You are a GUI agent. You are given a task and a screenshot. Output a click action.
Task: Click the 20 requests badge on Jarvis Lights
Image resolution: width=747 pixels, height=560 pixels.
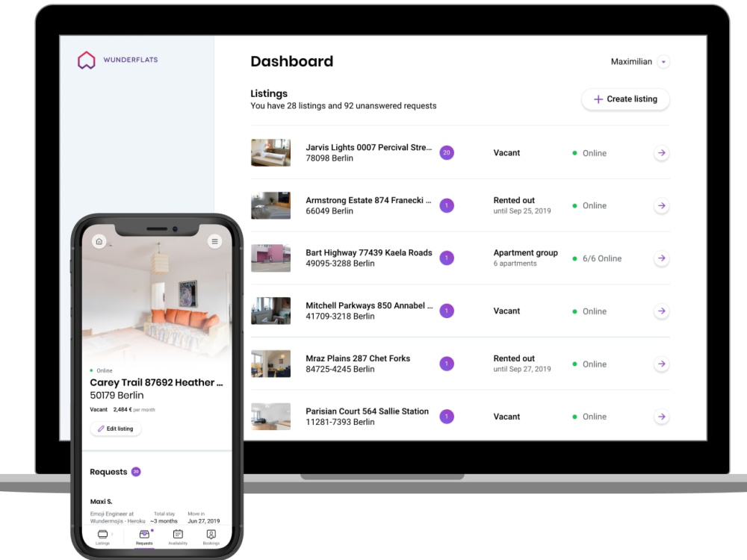tap(447, 153)
